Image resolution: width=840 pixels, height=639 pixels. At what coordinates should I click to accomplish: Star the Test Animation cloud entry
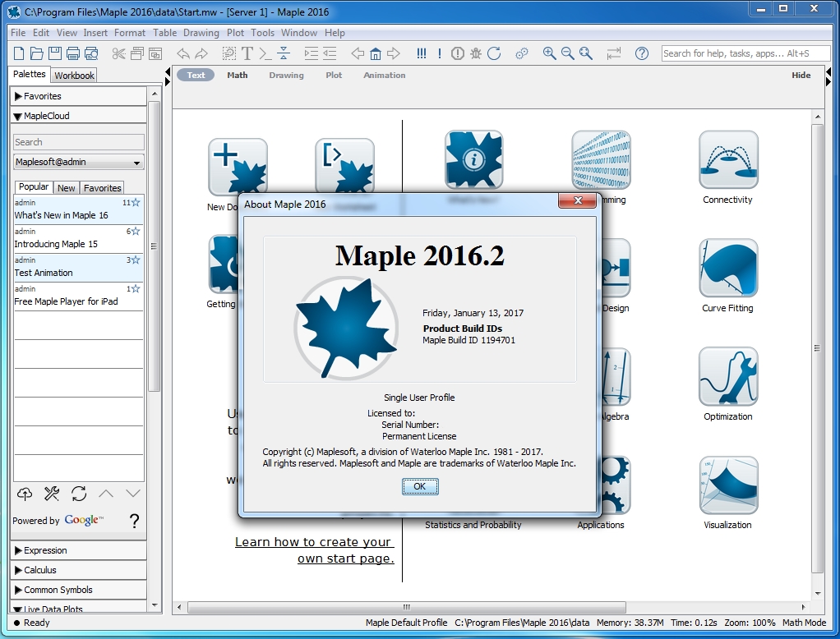point(136,260)
